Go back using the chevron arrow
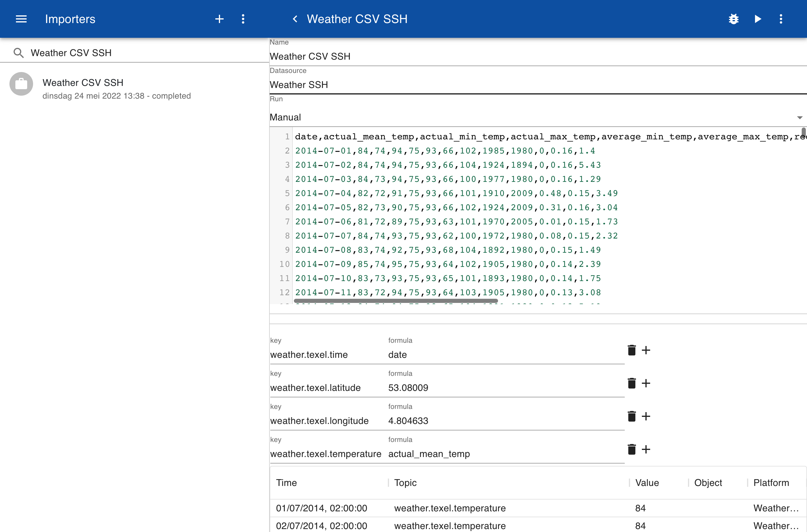The height and width of the screenshot is (532, 807). (x=295, y=19)
